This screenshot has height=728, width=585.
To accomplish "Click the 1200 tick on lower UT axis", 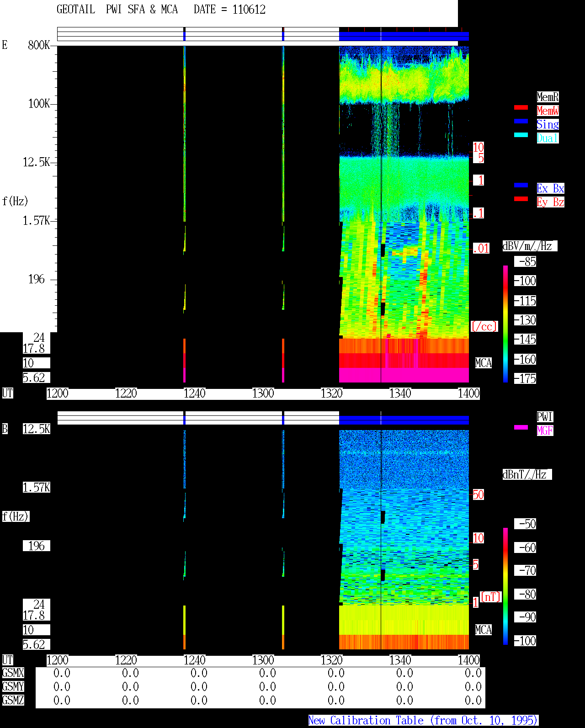I will click(x=58, y=660).
